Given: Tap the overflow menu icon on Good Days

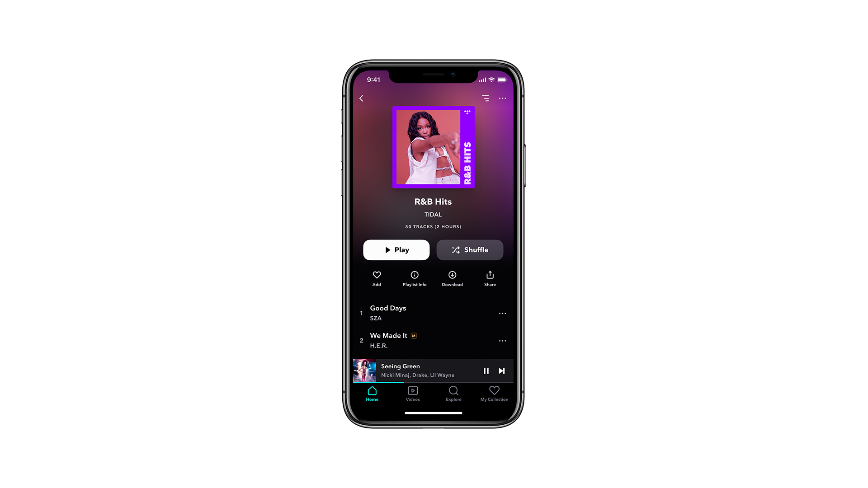Looking at the screenshot, I should [503, 313].
